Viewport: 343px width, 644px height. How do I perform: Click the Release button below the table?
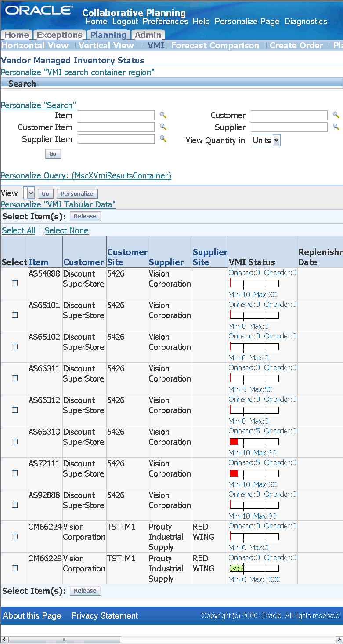(85, 591)
